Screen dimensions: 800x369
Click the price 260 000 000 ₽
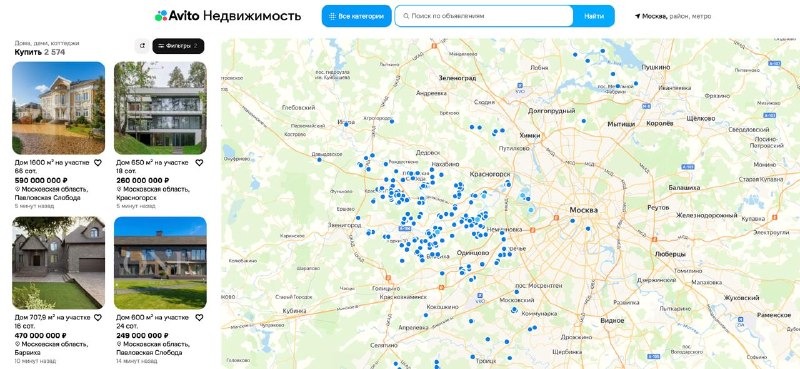(x=143, y=181)
